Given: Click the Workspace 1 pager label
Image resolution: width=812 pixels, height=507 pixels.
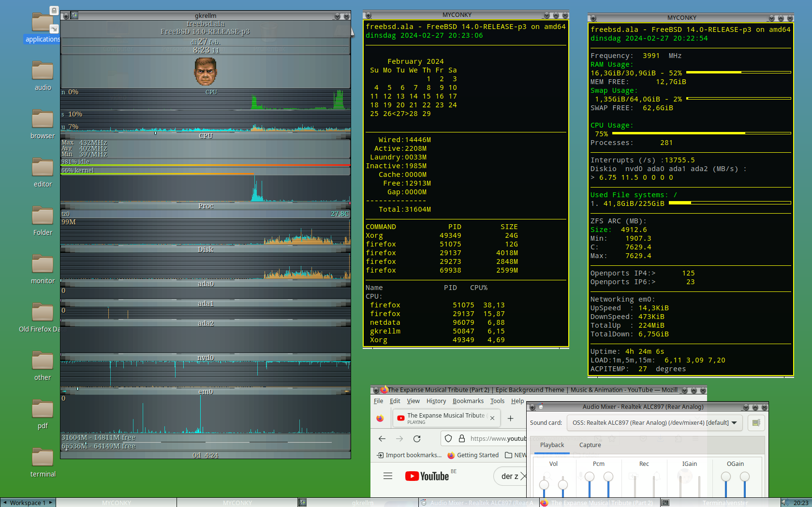Looking at the screenshot, I should [x=28, y=503].
